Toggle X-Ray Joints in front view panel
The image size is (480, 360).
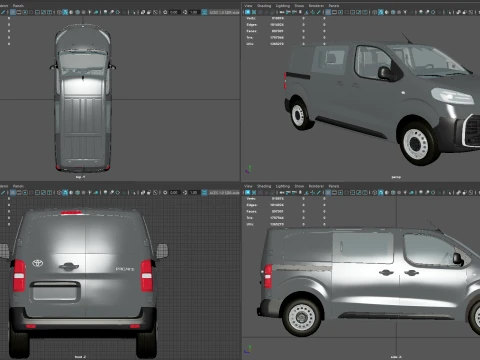(155, 192)
